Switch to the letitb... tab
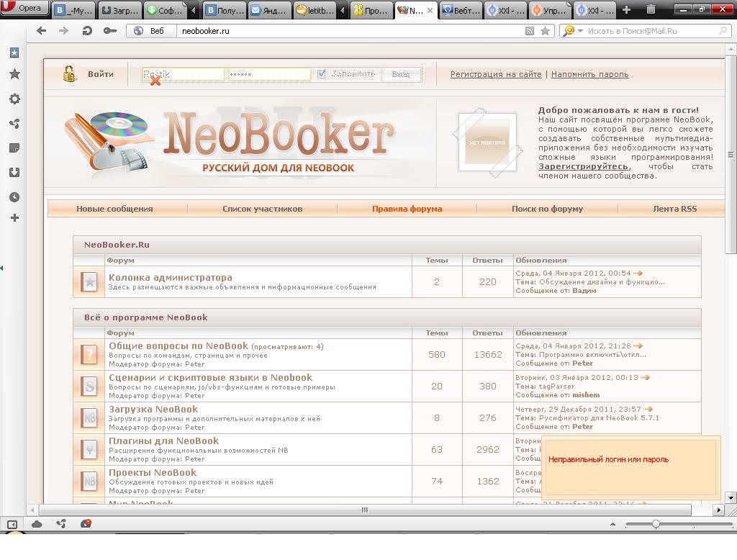This screenshot has height=560, width=737. point(315,10)
